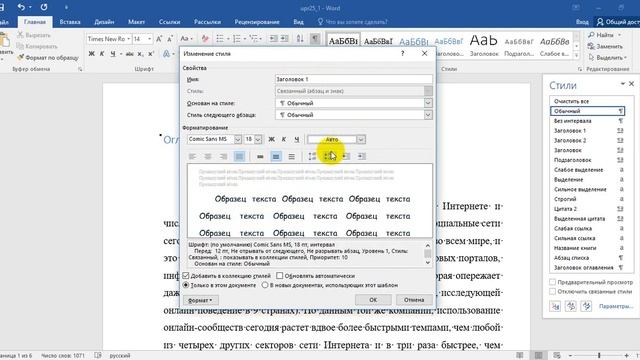This screenshot has width=640, height=360.
Task: Open font name dropdown in dialog
Action: point(238,140)
